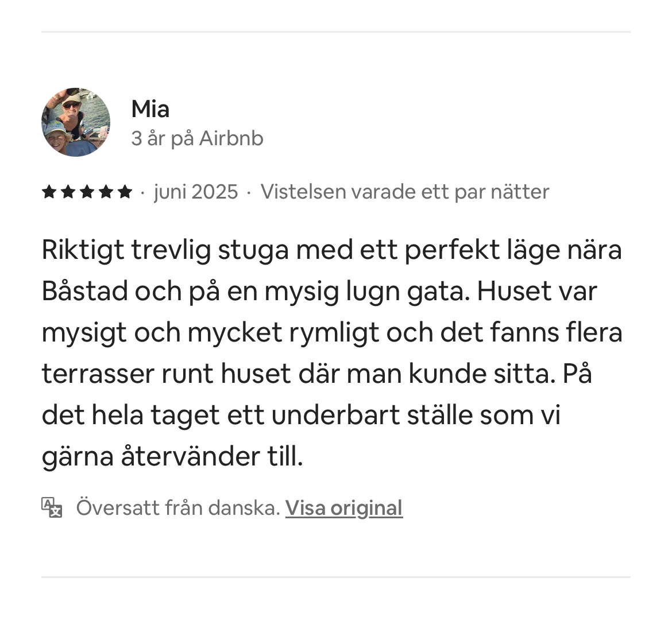Click the second star of the rating
Image resolution: width=672 pixels, height=617 pixels.
(68, 192)
